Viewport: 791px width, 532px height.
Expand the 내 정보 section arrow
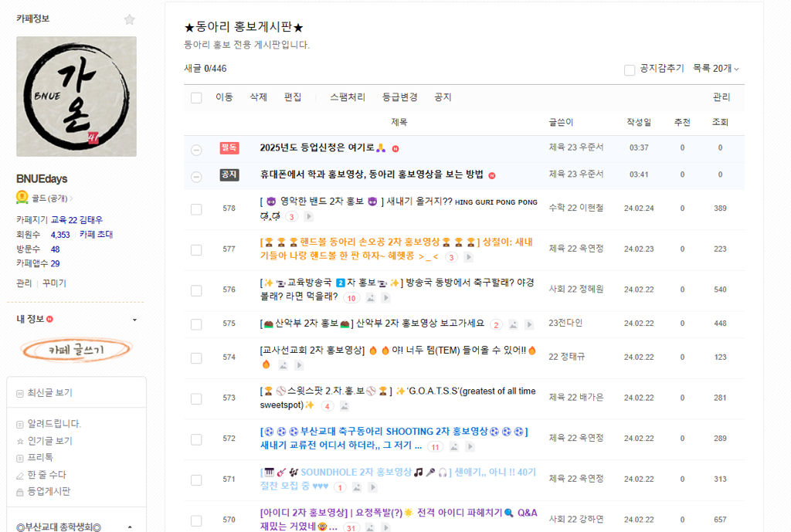coord(134,320)
